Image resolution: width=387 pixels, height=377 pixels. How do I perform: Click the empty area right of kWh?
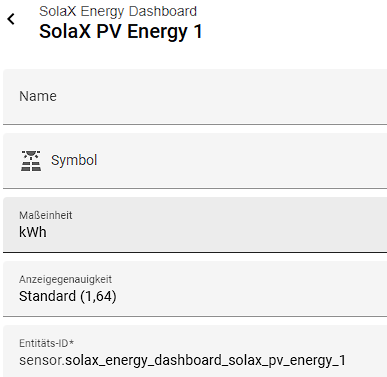point(217,232)
